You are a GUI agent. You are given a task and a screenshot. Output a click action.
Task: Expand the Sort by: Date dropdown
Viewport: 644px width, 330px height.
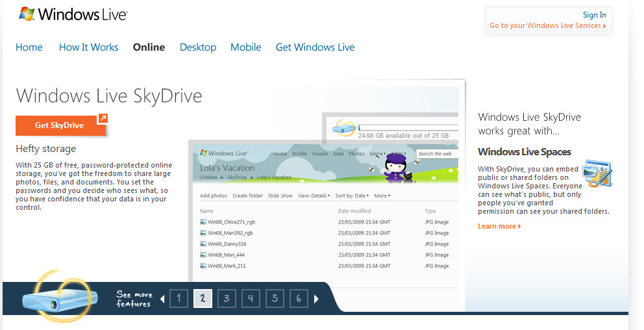click(x=351, y=196)
